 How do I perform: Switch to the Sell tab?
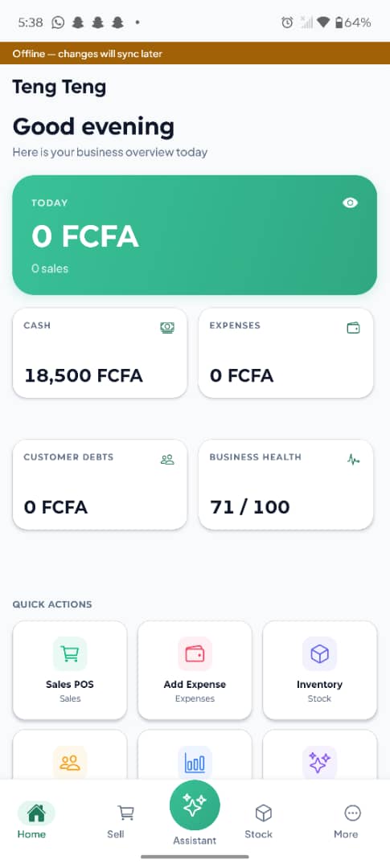[116, 821]
